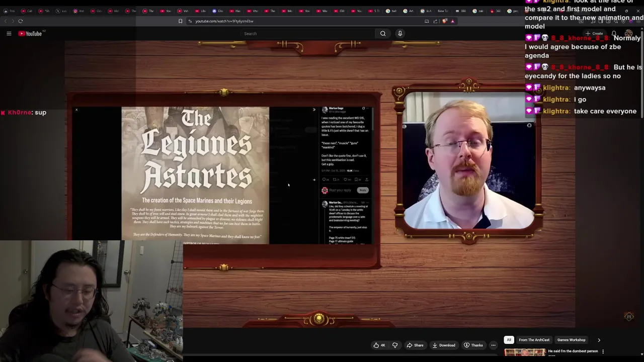Click the Share button under the video

click(415, 345)
